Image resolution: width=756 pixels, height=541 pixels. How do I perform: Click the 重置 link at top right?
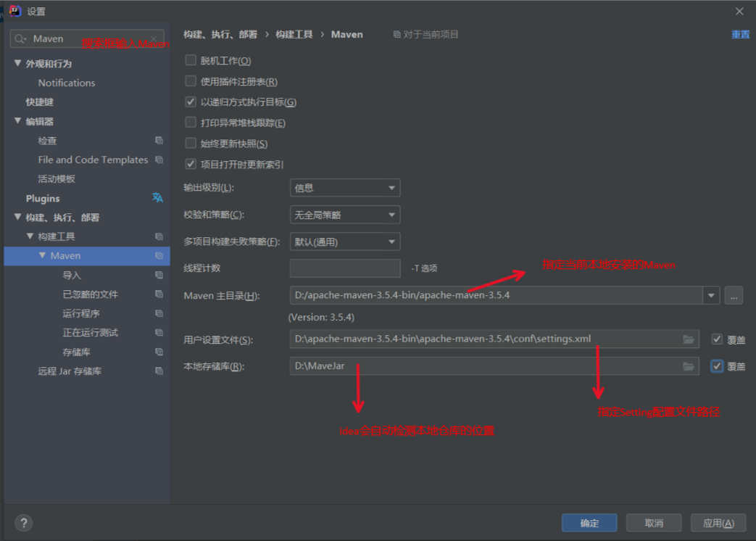click(x=741, y=34)
